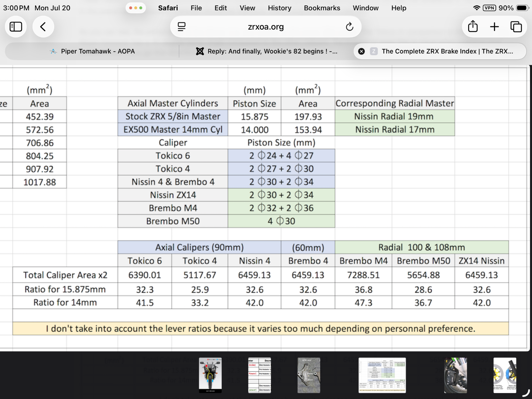Viewport: 532px width, 399px height.
Task: Select the Ratio for 14mm label
Action: [65, 303]
